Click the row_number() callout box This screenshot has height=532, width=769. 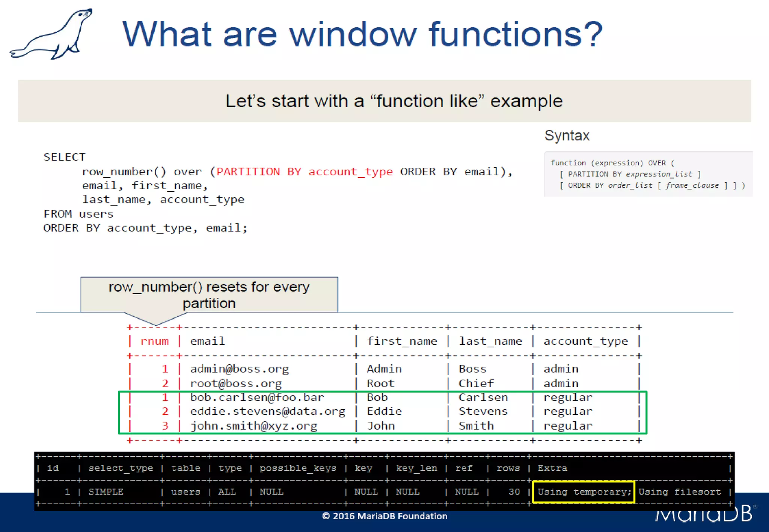click(x=209, y=295)
